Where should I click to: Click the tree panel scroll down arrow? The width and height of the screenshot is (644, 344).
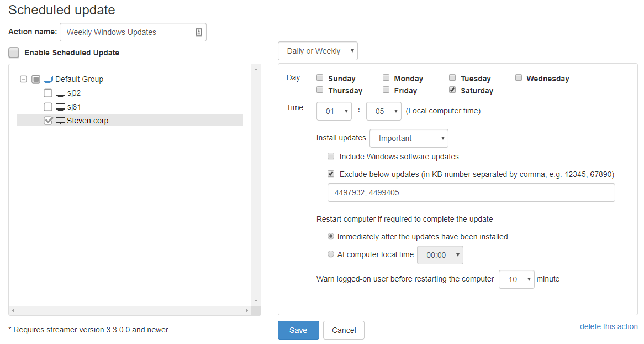pos(256,301)
